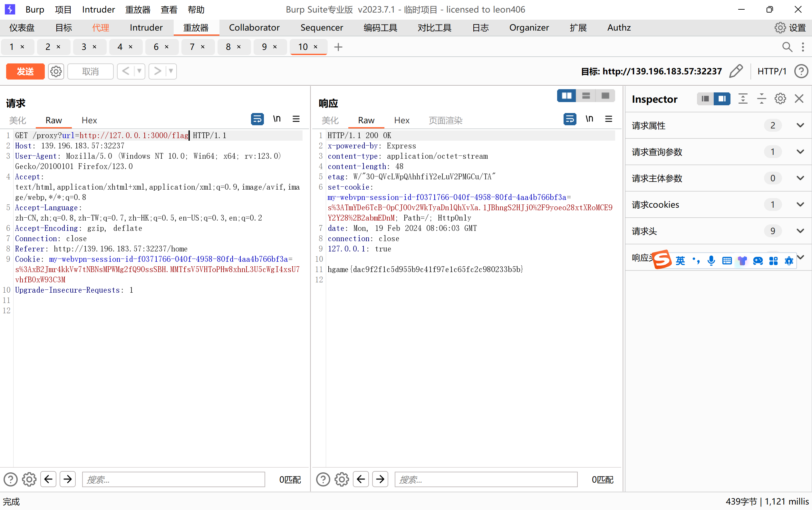Select top-bottom split layout icon
This screenshot has width=812, height=510.
(586, 96)
